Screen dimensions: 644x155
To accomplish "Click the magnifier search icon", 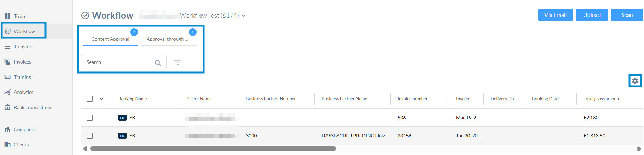I will click(x=158, y=63).
